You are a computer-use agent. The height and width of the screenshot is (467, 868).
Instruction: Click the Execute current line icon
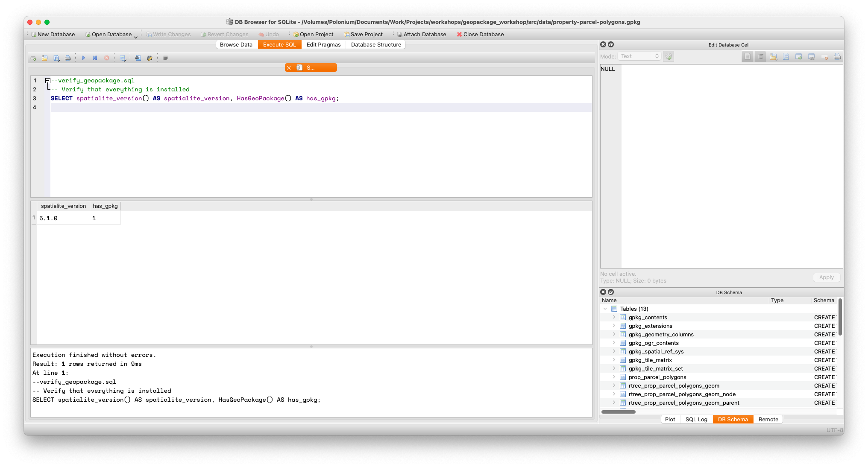click(95, 58)
